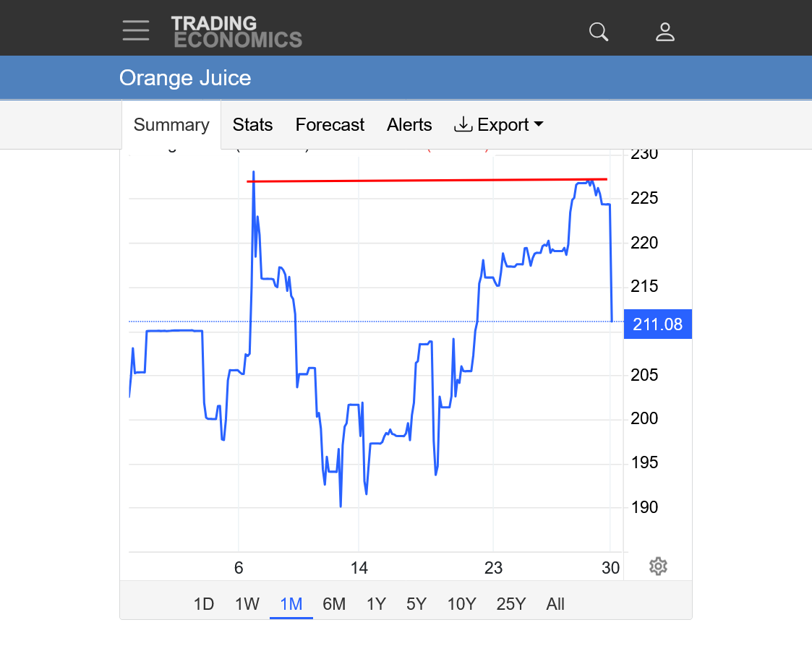The width and height of the screenshot is (812, 651).
Task: Switch chart to 6M range
Action: (334, 604)
